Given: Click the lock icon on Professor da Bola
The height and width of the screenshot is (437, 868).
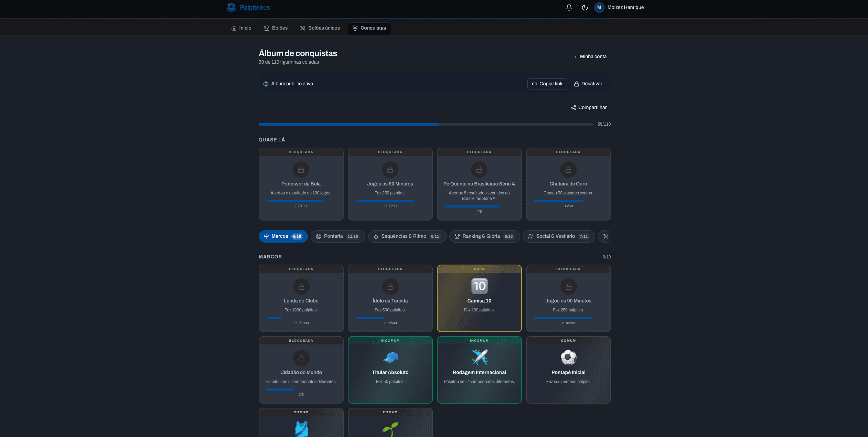Looking at the screenshot, I should pyautogui.click(x=301, y=170).
